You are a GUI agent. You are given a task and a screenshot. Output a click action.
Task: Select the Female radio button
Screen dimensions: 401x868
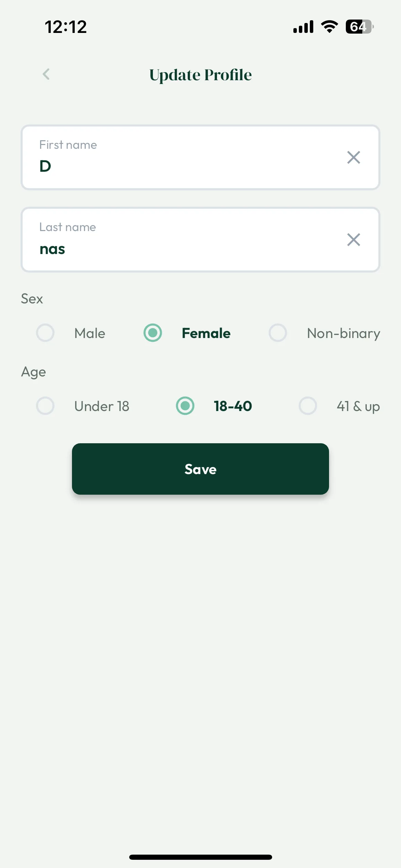pyautogui.click(x=153, y=333)
